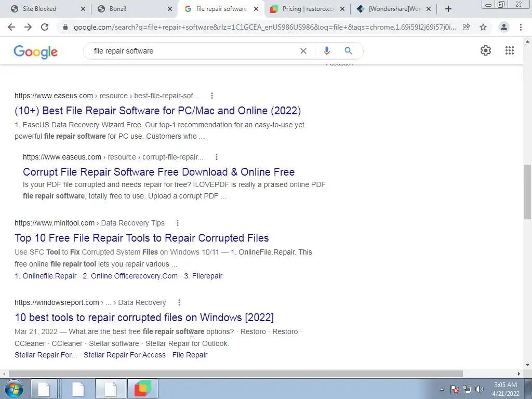The height and width of the screenshot is (399, 532).
Task: Follow the 3. Filerepair sitelink
Action: [x=203, y=276]
